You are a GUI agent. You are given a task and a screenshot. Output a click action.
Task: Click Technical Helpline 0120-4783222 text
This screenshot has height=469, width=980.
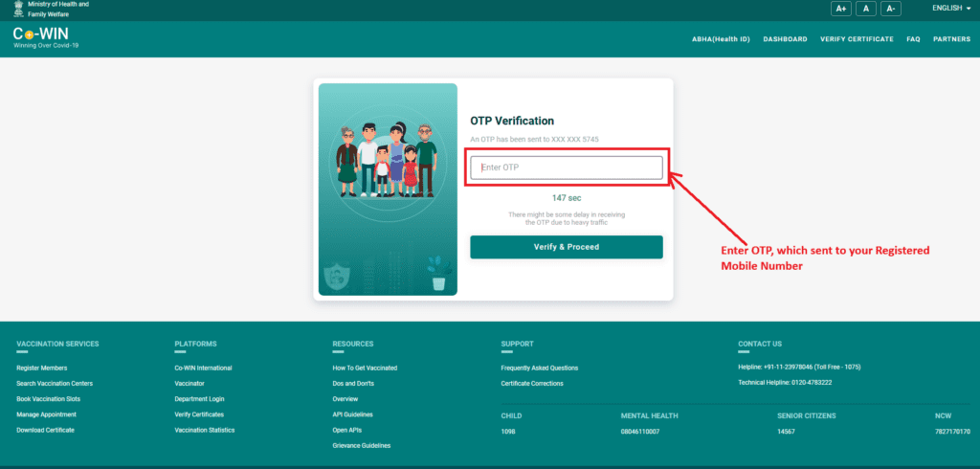click(785, 383)
